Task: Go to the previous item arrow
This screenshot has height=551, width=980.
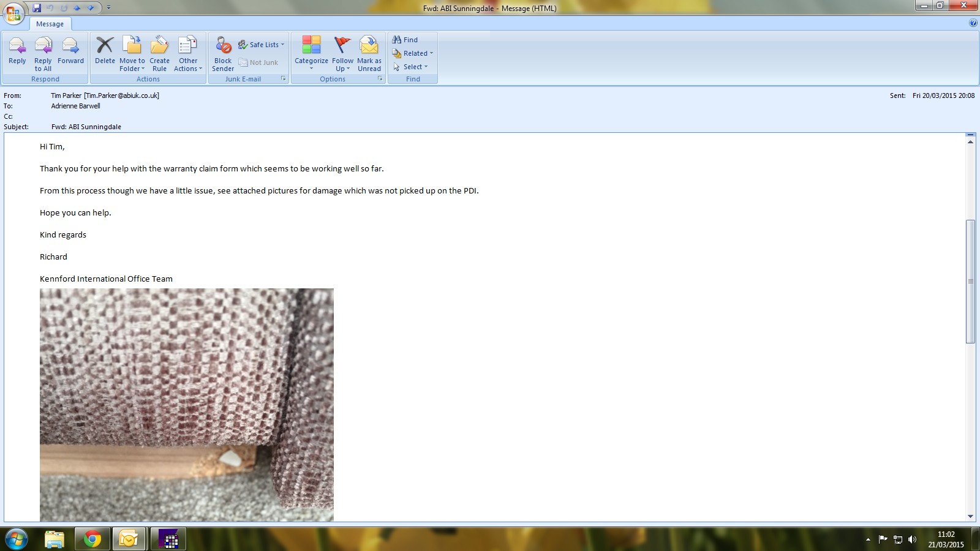Action: 77,8
